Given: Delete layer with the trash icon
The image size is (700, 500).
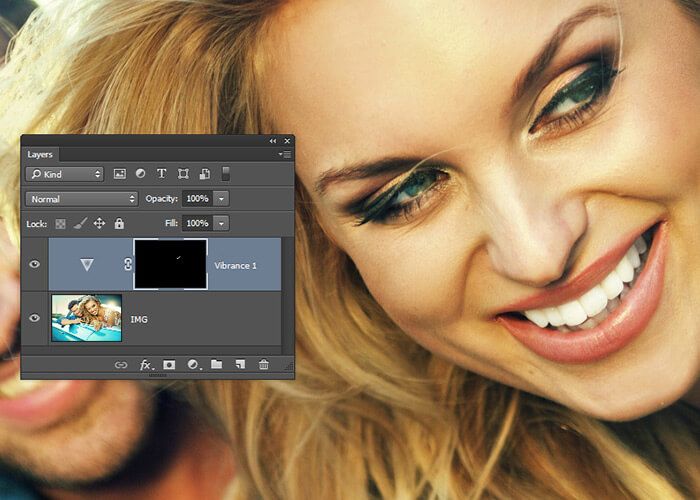Looking at the screenshot, I should (x=264, y=365).
